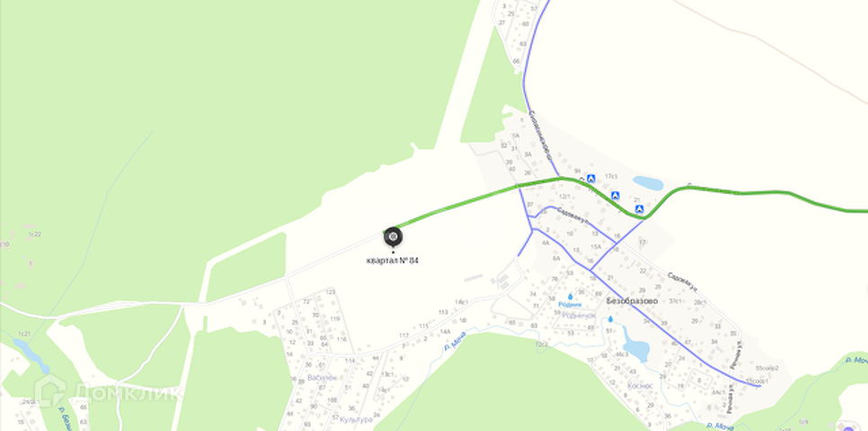Select the spring drop icon above house 51
Image resolution: width=868 pixels, height=431 pixels.
[x=610, y=320]
